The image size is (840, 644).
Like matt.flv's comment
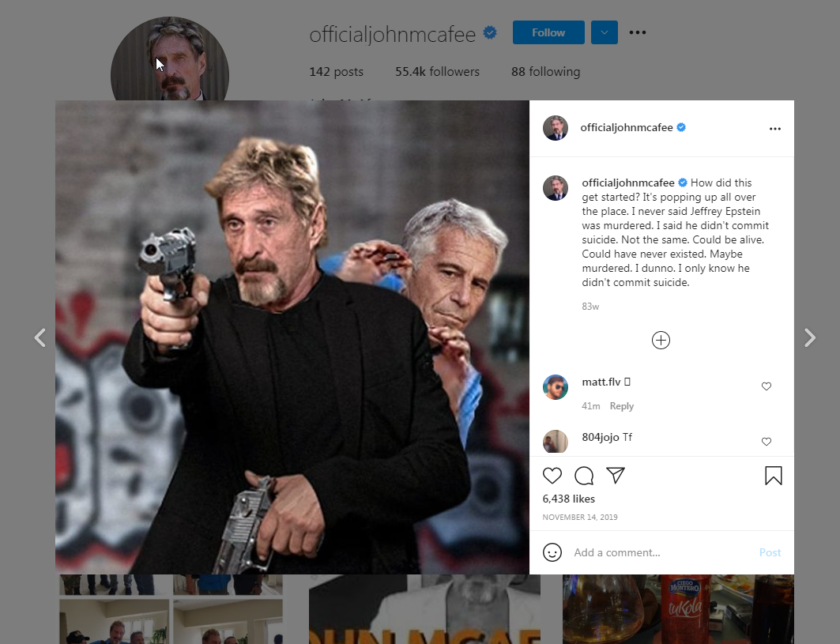pyautogui.click(x=766, y=386)
